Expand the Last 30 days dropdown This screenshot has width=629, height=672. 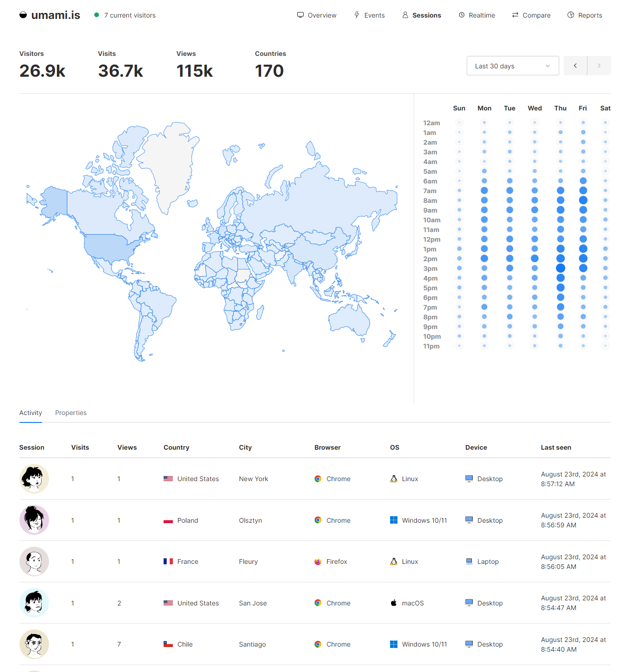coord(513,66)
